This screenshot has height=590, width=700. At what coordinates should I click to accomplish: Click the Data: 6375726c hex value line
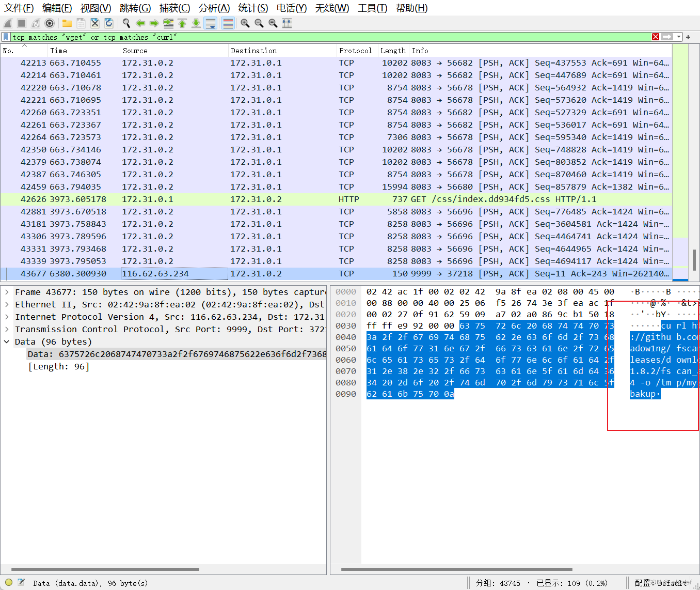pyautogui.click(x=177, y=354)
